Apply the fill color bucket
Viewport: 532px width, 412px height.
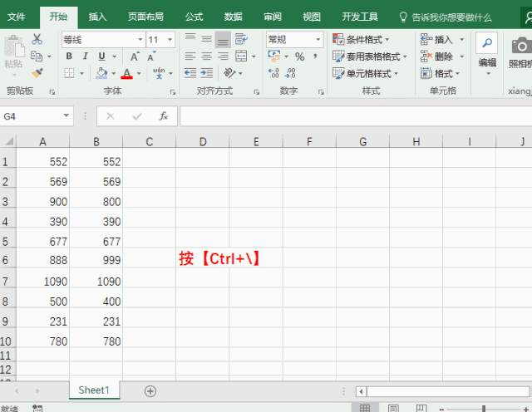tap(101, 73)
